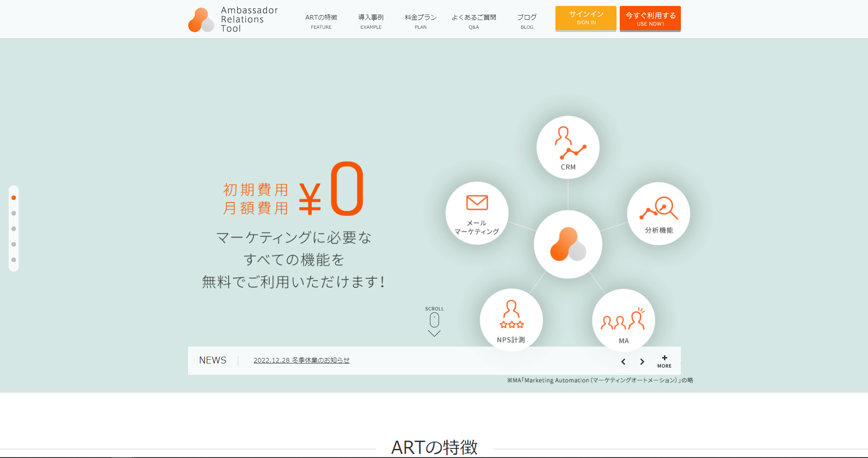This screenshot has height=458, width=868.
Task: Go to 導入事例 EXAMPLE menu
Action: (371, 21)
